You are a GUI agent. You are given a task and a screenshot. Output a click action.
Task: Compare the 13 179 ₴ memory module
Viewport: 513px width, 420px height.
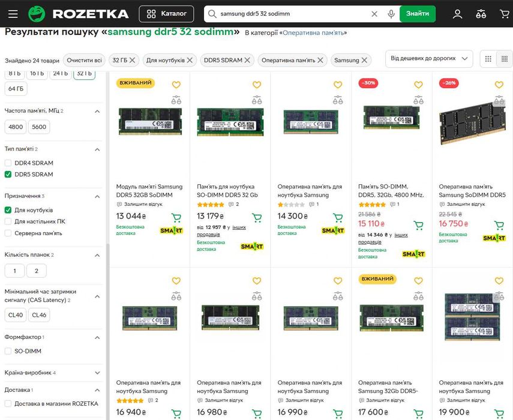[x=257, y=100]
